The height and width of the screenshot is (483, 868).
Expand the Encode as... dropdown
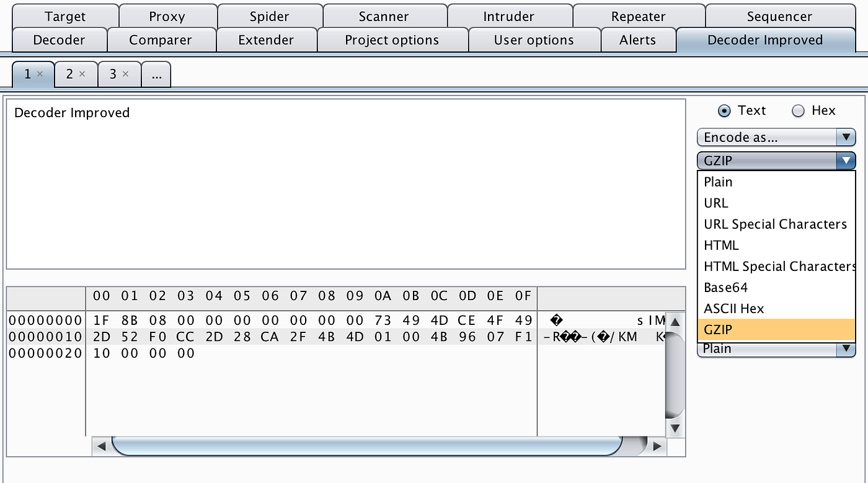pyautogui.click(x=776, y=138)
